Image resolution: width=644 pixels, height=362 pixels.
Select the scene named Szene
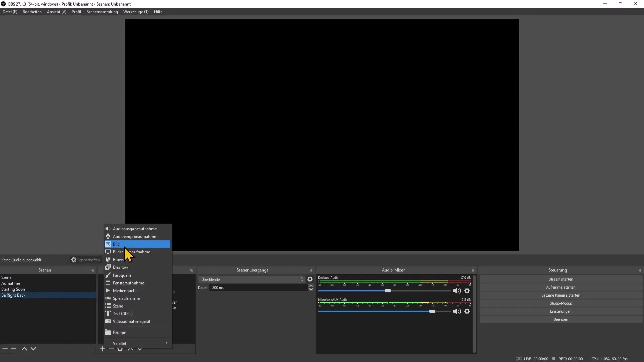[48, 277]
